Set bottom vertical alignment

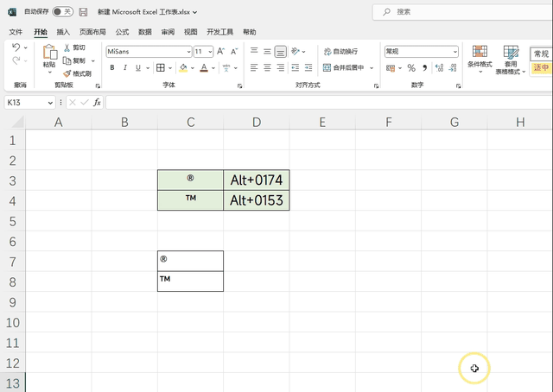pyautogui.click(x=280, y=52)
